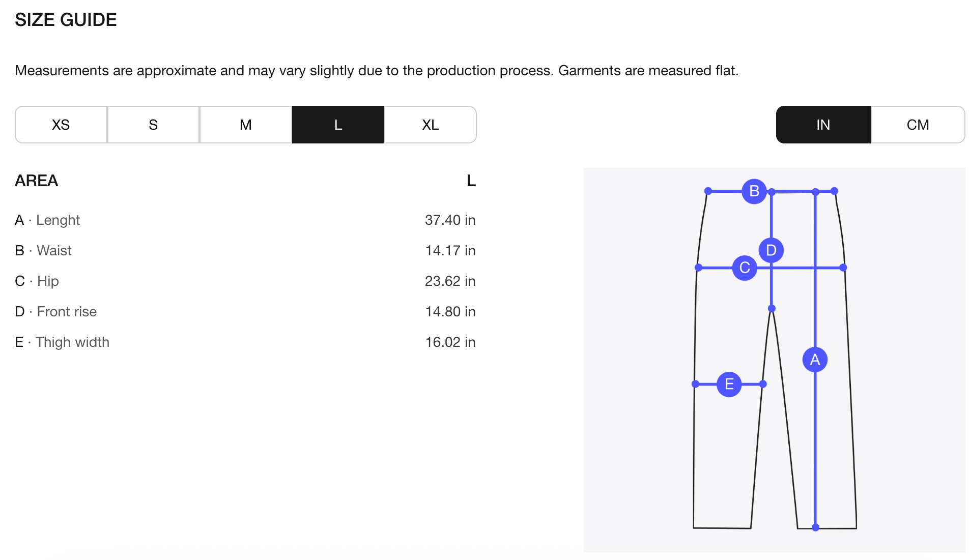
Task: Switch to the XL size
Action: (431, 125)
